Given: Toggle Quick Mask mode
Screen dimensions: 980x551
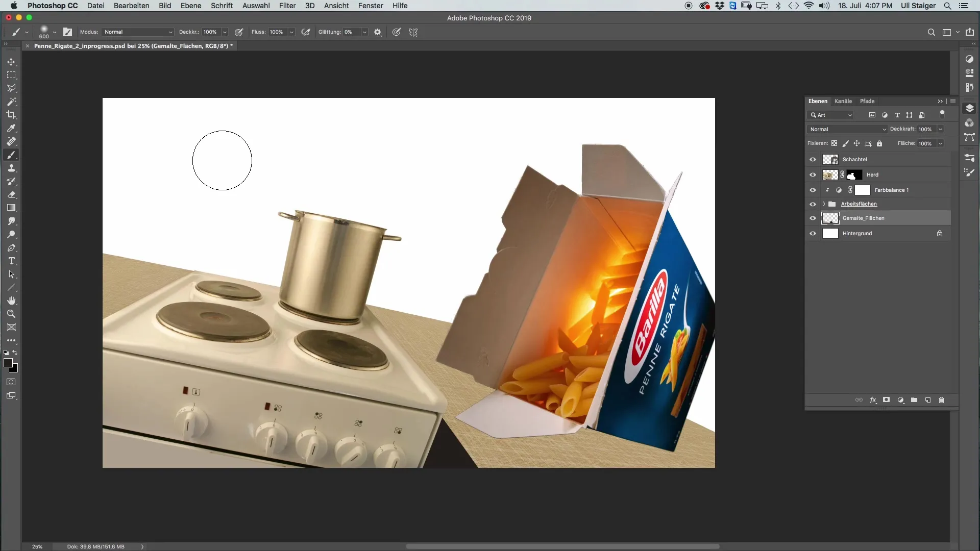Looking at the screenshot, I should click(11, 382).
